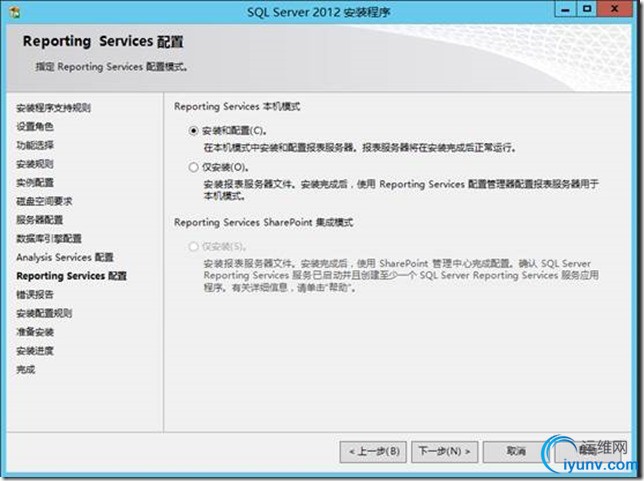Open the 服务器配置 step
The width and height of the screenshot is (644, 481).
click(39, 220)
